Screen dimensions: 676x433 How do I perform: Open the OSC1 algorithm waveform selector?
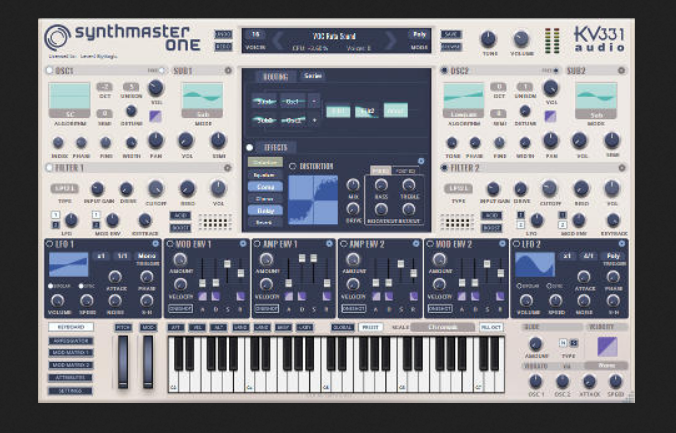pyautogui.click(x=69, y=100)
